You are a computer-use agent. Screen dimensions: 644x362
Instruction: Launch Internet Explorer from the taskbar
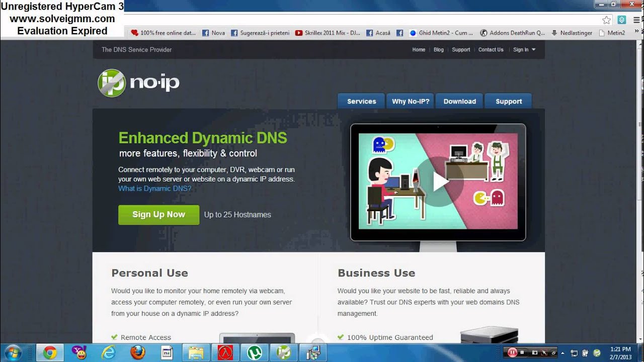tap(108, 352)
